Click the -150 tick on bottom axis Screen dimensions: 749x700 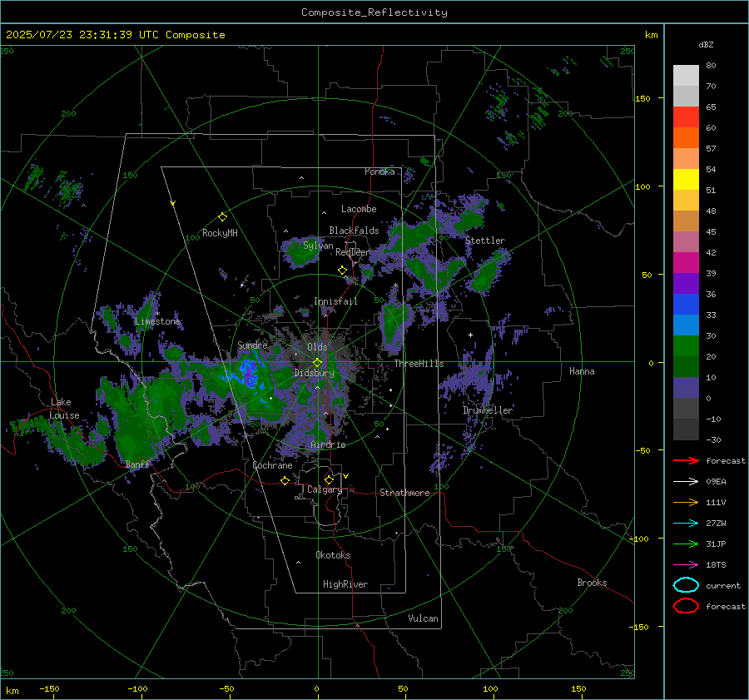pyautogui.click(x=49, y=688)
